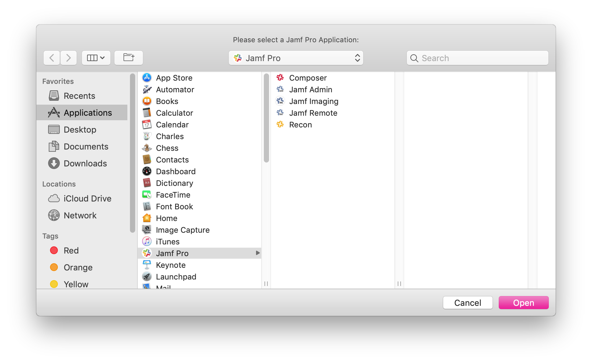Click the Font Book icon
Viewport: 592px width, 364px height.
click(147, 206)
